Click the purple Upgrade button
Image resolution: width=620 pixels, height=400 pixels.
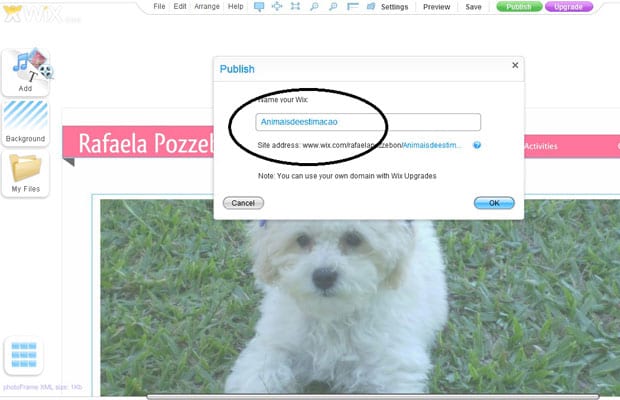pos(569,6)
